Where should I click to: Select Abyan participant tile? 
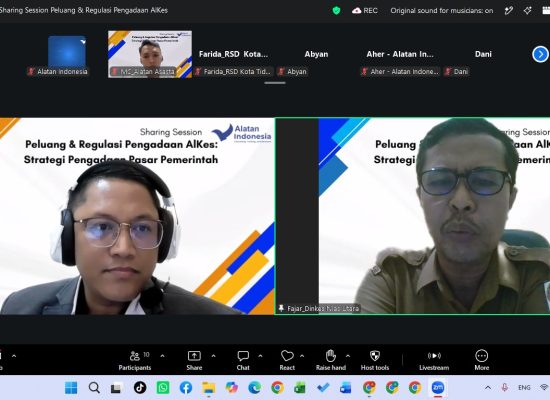tap(316, 54)
